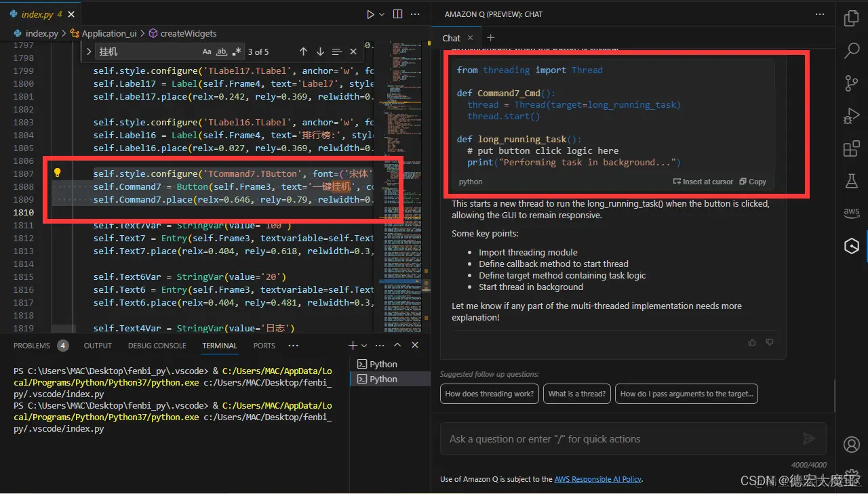Open the AWS toolkit view
The width and height of the screenshot is (868, 494).
[x=851, y=213]
